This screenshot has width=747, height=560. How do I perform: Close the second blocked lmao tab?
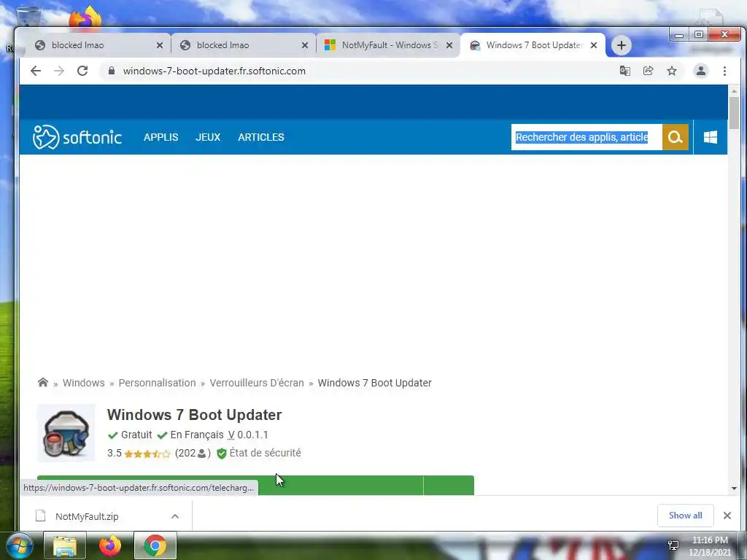pos(305,45)
